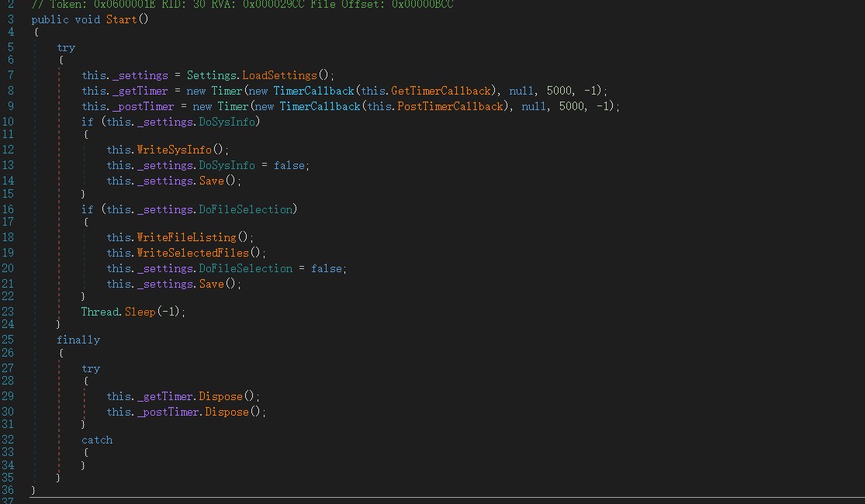Click the Save call on line 21
This screenshot has width=865, height=504.
click(212, 284)
